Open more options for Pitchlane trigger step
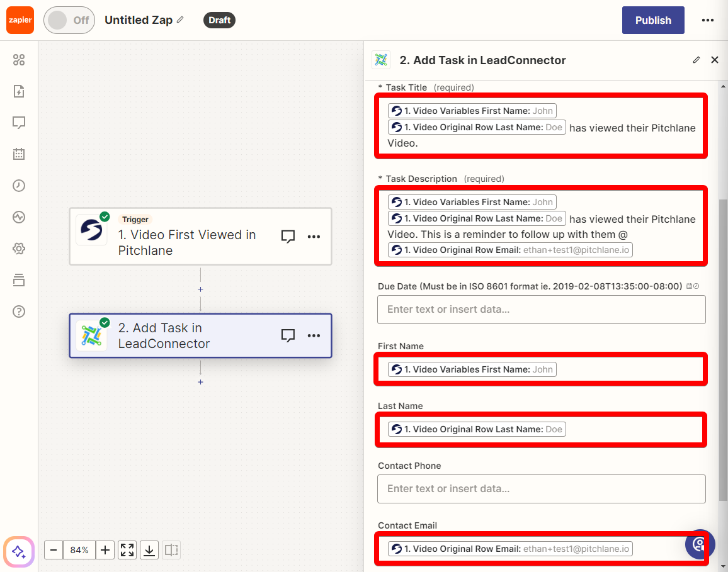Screen dimensions: 728x572 coord(314,237)
